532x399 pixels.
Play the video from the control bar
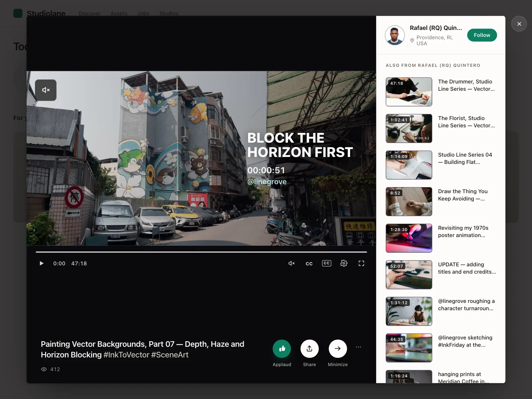(42, 263)
